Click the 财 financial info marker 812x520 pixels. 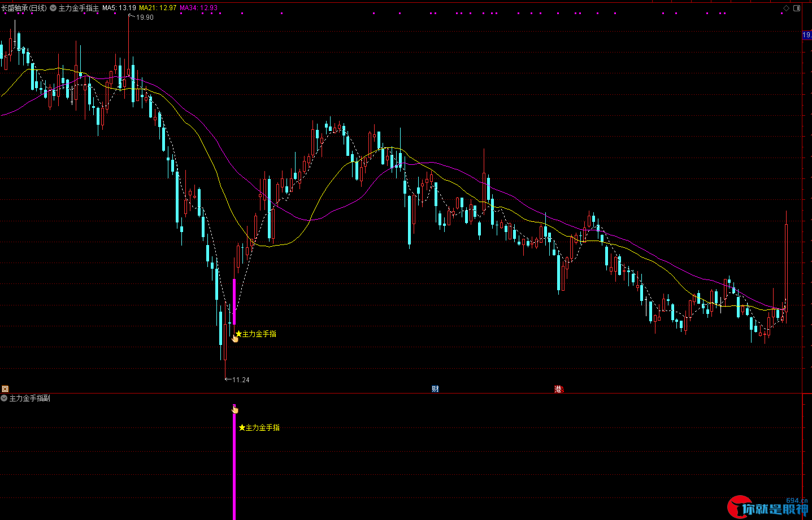[x=435, y=389]
